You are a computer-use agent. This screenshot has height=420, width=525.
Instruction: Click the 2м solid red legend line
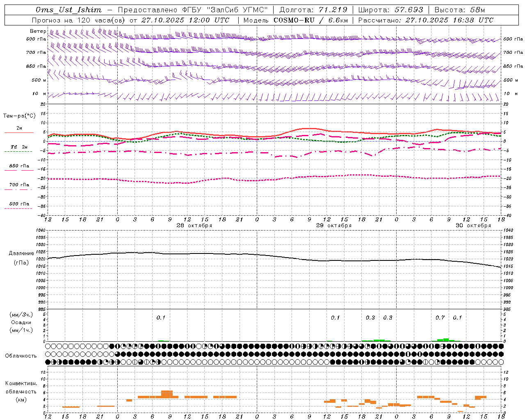click(19, 132)
